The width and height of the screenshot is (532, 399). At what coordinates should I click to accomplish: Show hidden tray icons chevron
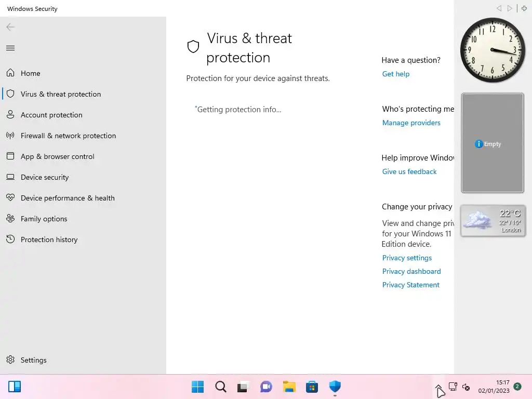[438, 387]
